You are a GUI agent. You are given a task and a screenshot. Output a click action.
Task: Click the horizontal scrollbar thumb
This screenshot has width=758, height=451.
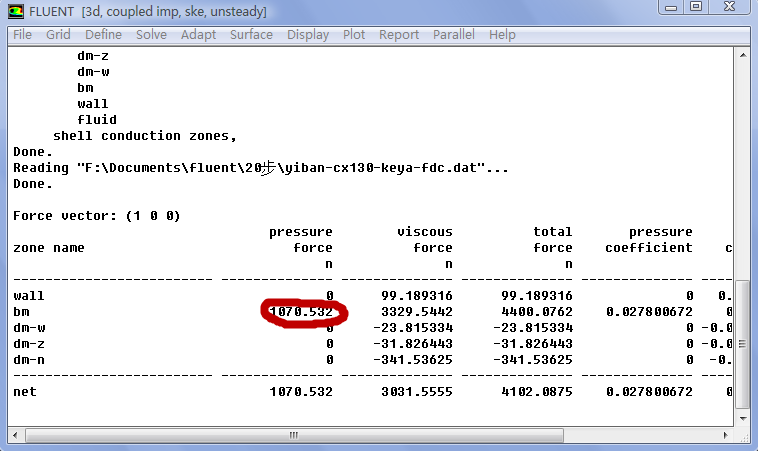click(x=294, y=435)
